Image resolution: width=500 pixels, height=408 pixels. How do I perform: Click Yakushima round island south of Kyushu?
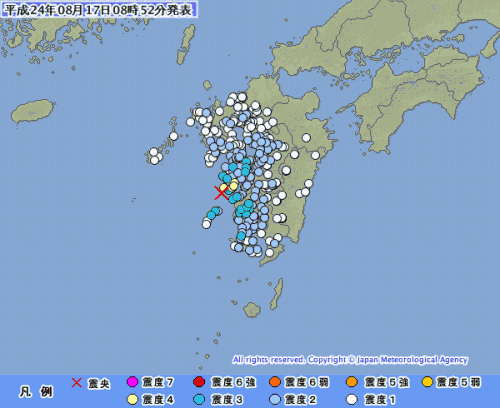252,310
